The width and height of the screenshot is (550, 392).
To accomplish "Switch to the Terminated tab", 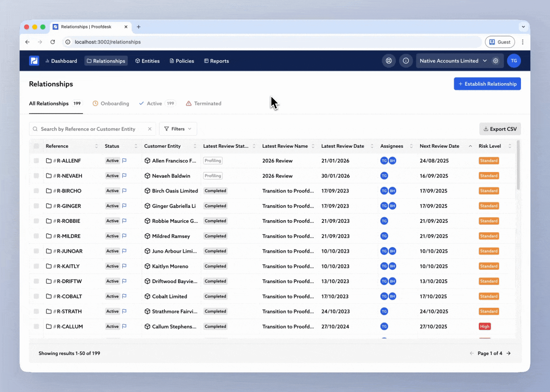I will point(208,103).
